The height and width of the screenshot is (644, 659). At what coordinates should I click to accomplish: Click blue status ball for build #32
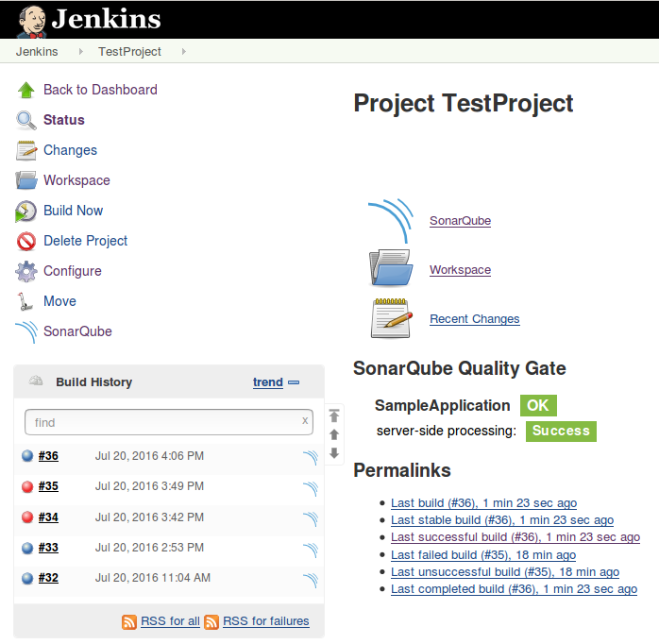(27, 578)
